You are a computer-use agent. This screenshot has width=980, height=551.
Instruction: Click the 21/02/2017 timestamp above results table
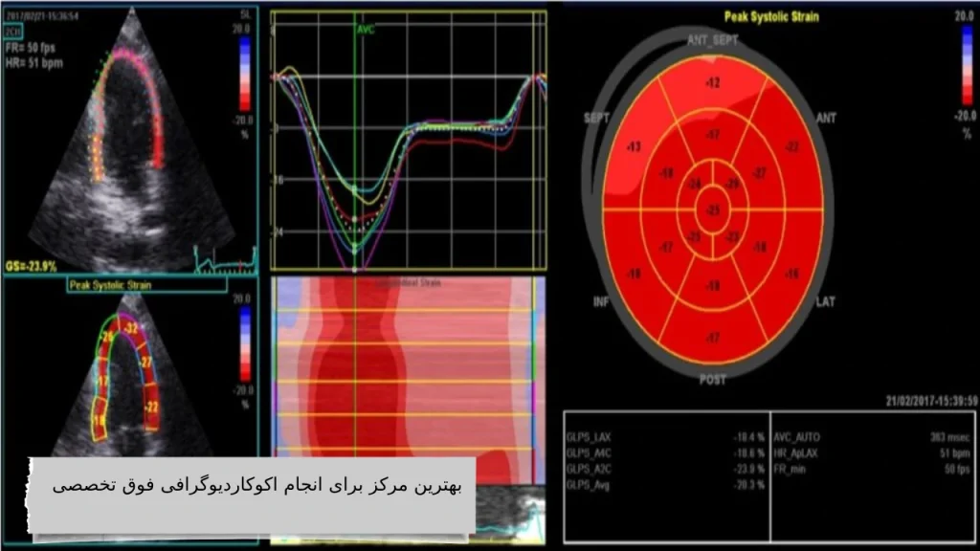click(x=931, y=401)
